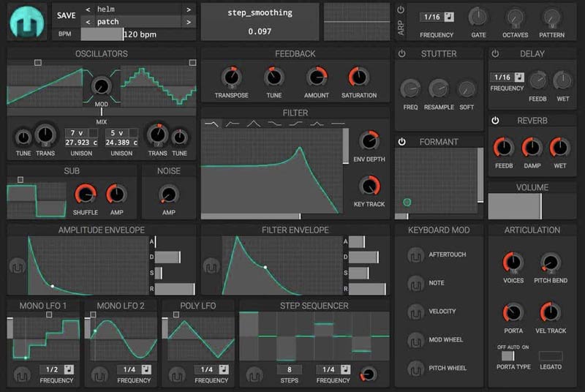Click the Pitch Wheel modulation source icon
The width and height of the screenshot is (585, 392).
click(415, 369)
